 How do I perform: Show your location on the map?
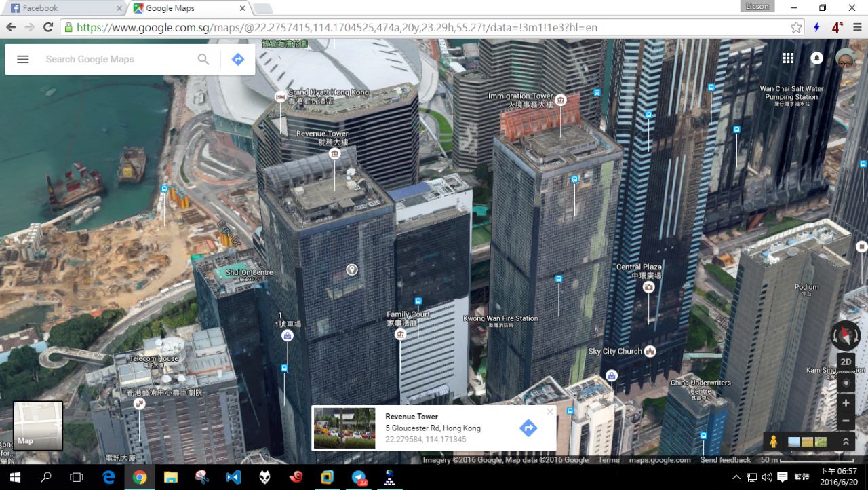coord(846,383)
